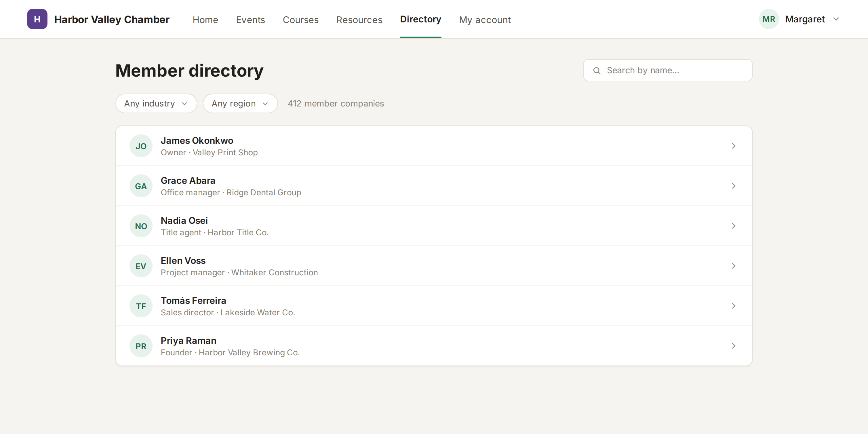This screenshot has height=434, width=868.
Task: Click 'Owner · Valley Print Shop' subtitle
Action: click(x=209, y=153)
